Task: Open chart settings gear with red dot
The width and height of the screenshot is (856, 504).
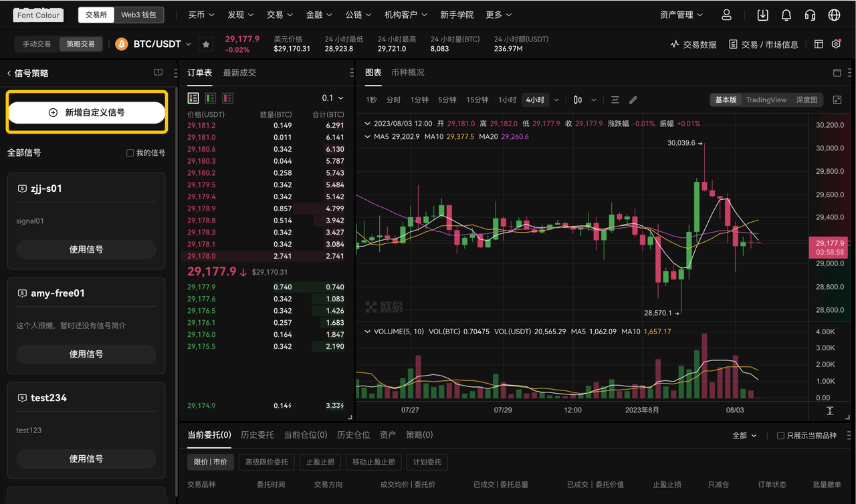Action: click(836, 44)
